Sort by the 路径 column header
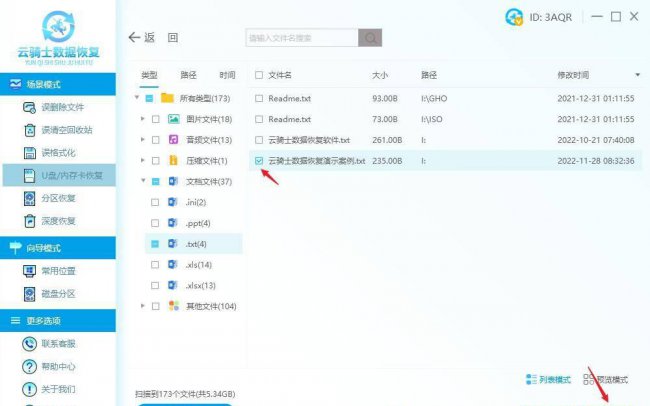The image size is (650, 406). pos(429,75)
